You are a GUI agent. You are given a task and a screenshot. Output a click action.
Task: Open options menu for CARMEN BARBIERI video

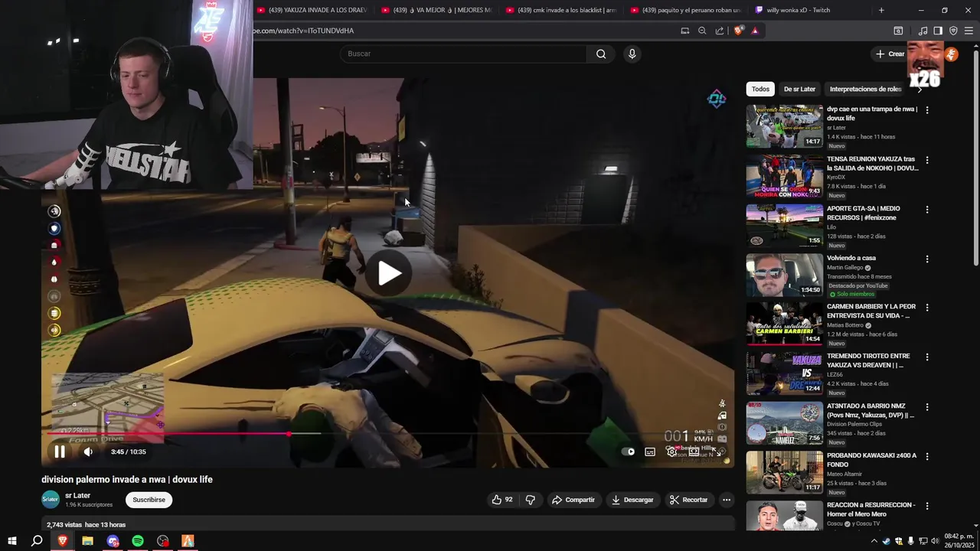927,308
